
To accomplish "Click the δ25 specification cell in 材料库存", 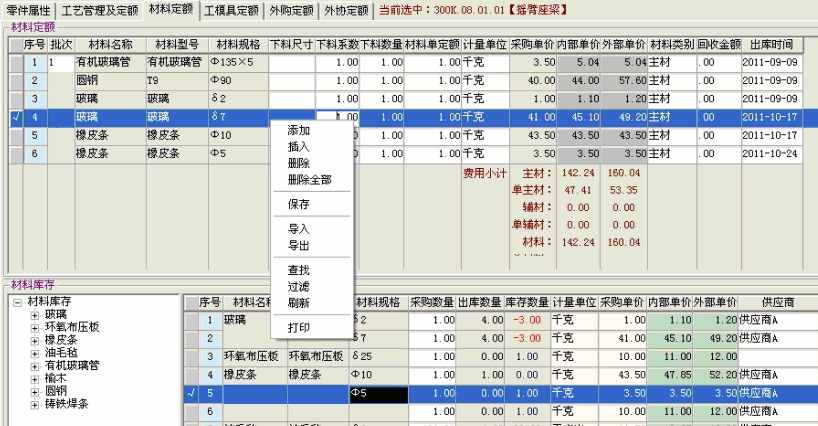I will (379, 357).
